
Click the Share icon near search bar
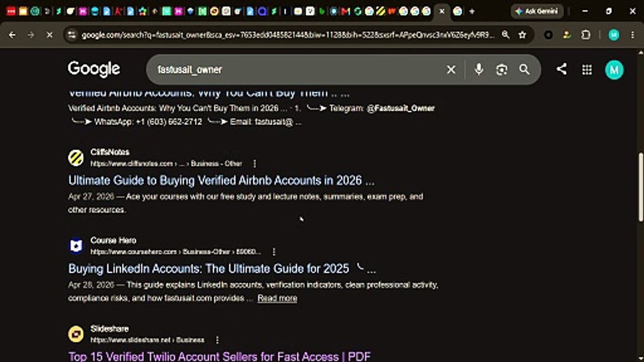point(561,69)
